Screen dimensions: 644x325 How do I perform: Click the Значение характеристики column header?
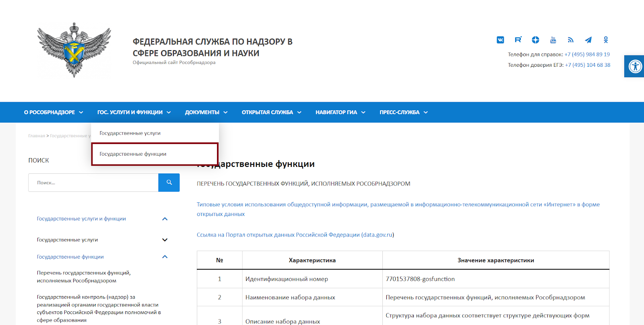496,260
